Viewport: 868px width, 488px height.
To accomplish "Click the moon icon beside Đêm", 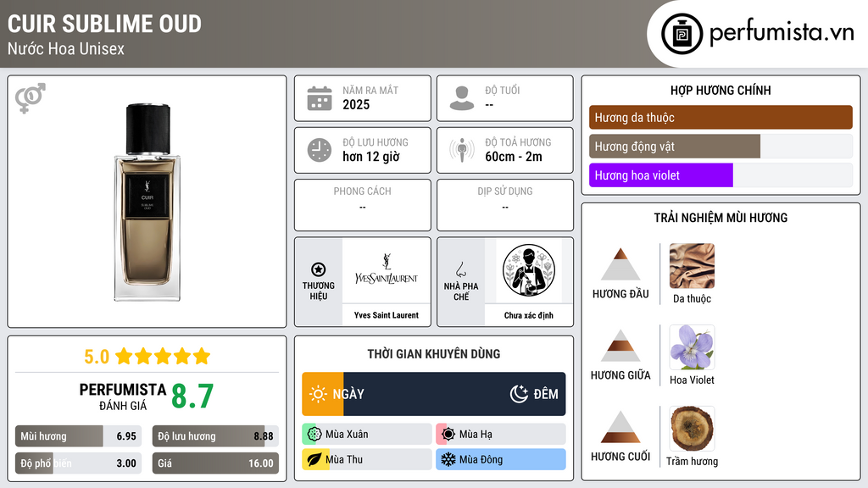I will tap(519, 394).
